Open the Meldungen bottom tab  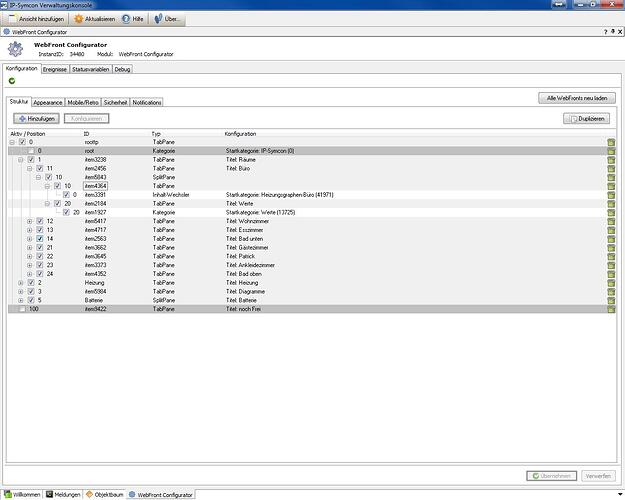point(63,494)
